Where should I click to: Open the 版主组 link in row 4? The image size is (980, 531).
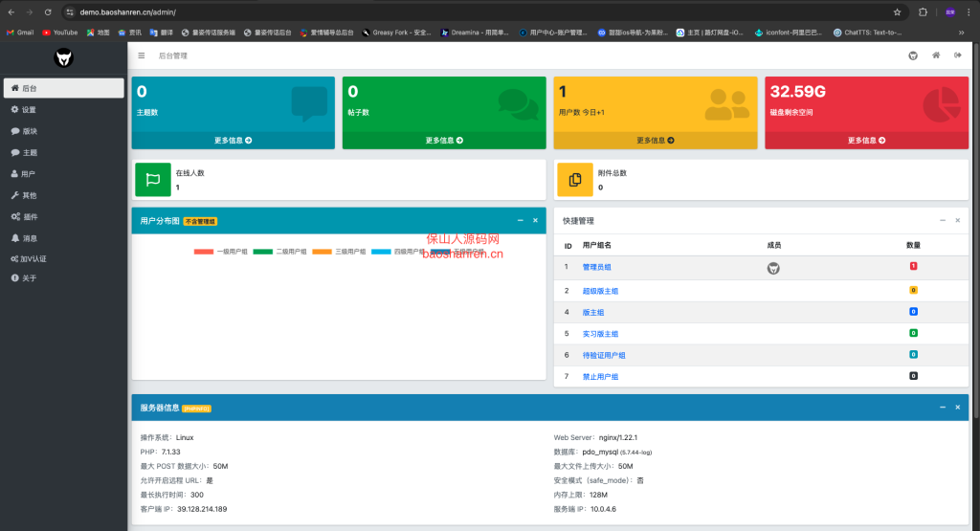pos(593,312)
